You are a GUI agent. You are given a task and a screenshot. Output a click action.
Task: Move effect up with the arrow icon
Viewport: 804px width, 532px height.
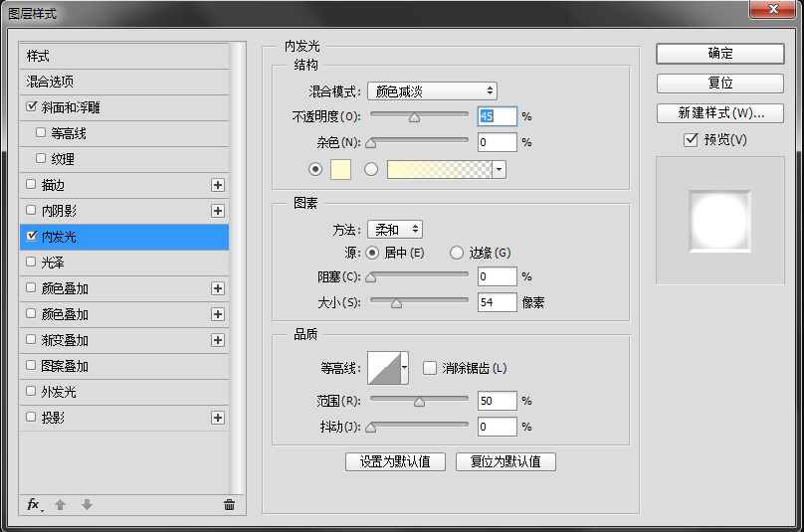tap(61, 505)
